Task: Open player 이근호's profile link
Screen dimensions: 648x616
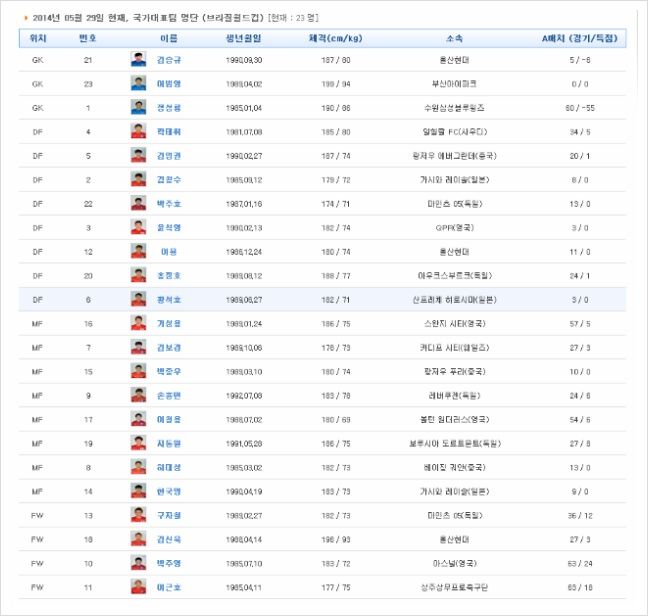Action: pos(169,587)
